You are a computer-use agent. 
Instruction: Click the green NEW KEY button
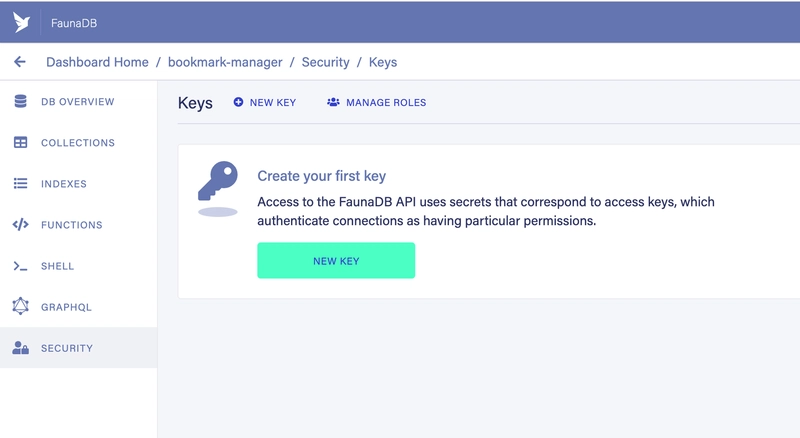pos(336,260)
